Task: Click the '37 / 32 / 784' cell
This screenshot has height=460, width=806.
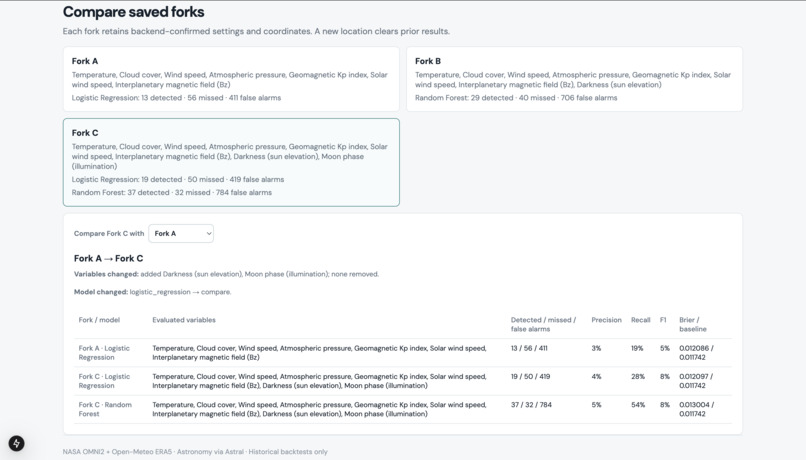Action: click(x=531, y=404)
